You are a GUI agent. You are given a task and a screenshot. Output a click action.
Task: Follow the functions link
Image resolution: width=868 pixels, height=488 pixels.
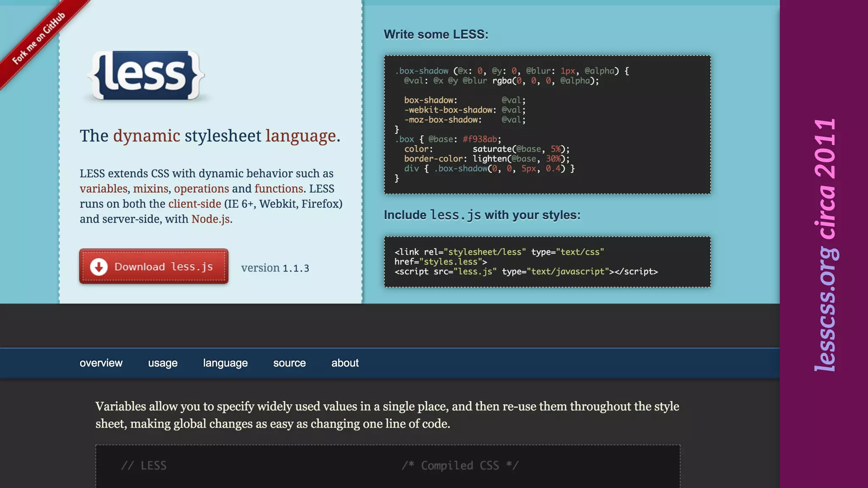pyautogui.click(x=279, y=189)
